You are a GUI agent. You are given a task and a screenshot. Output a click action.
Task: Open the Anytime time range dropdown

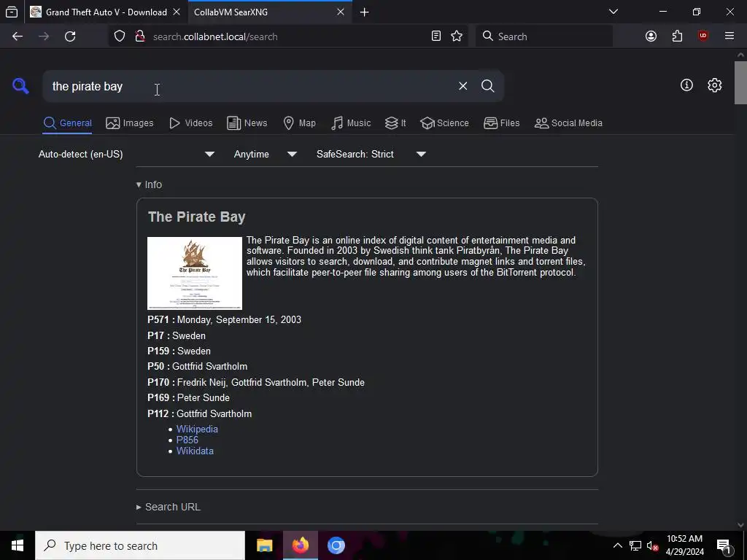pos(265,155)
